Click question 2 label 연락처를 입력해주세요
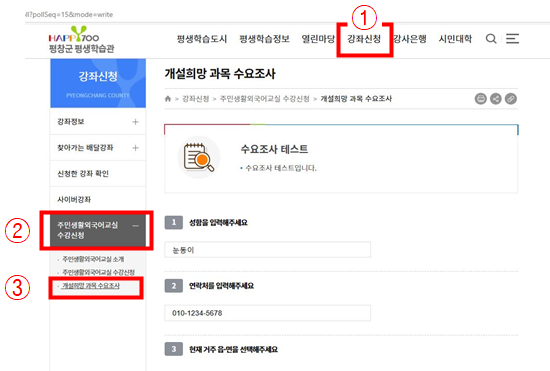Screen dimensions: 550x371 pos(221,286)
